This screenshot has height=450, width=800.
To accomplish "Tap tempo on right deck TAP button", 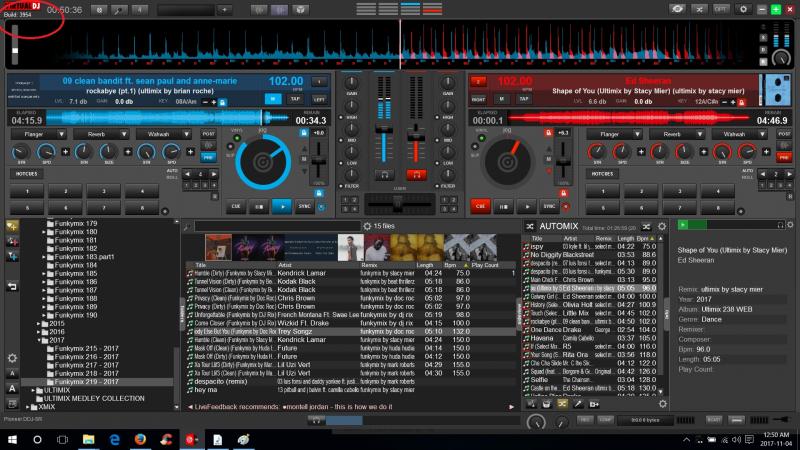I will click(523, 99).
